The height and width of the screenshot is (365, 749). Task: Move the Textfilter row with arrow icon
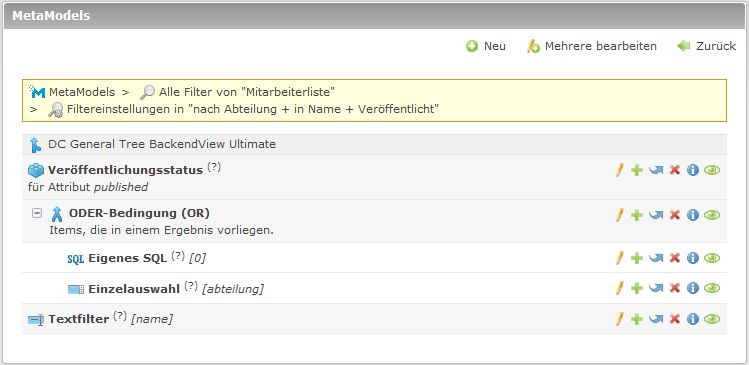pyautogui.click(x=656, y=318)
